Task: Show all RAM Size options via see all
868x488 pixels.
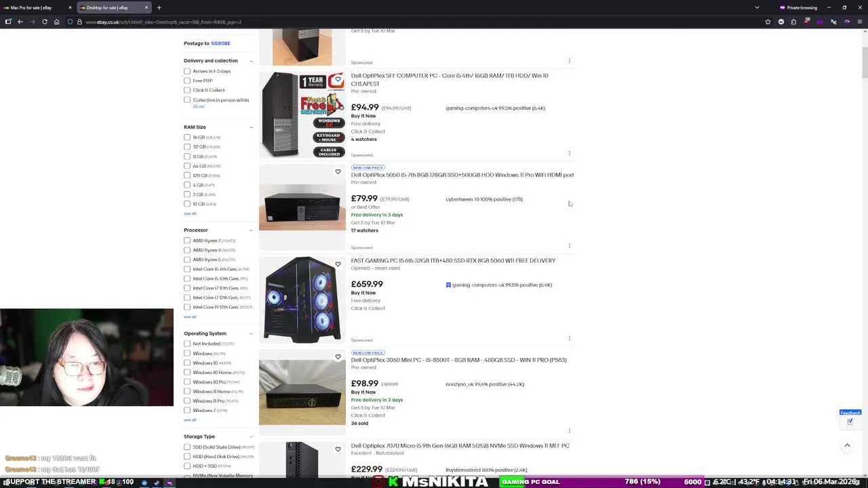Action: point(190,213)
